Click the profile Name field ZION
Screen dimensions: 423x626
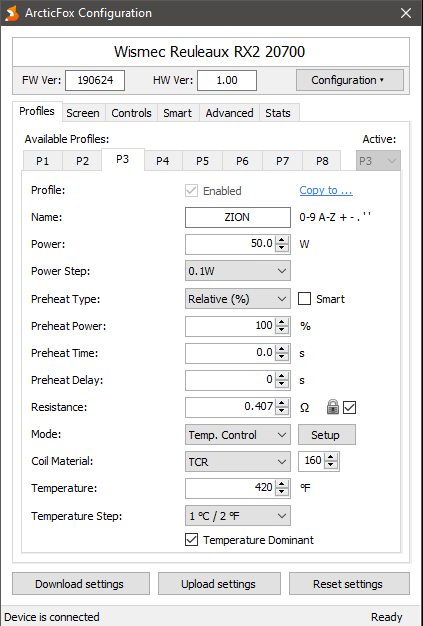[x=238, y=217]
